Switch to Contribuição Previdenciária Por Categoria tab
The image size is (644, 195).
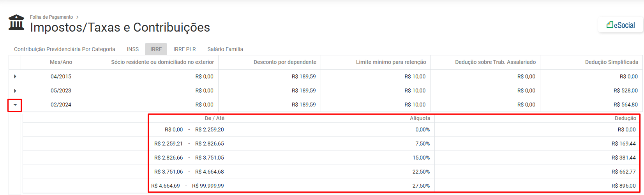tap(65, 49)
